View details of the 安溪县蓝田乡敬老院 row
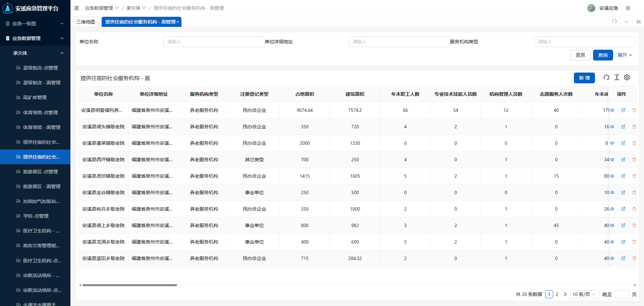The image size is (644, 306). 612,258
